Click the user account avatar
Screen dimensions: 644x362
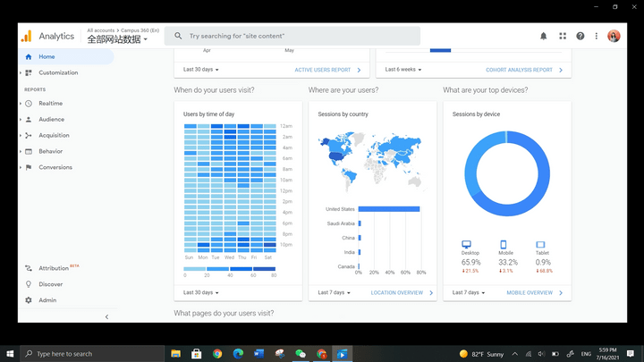(614, 36)
